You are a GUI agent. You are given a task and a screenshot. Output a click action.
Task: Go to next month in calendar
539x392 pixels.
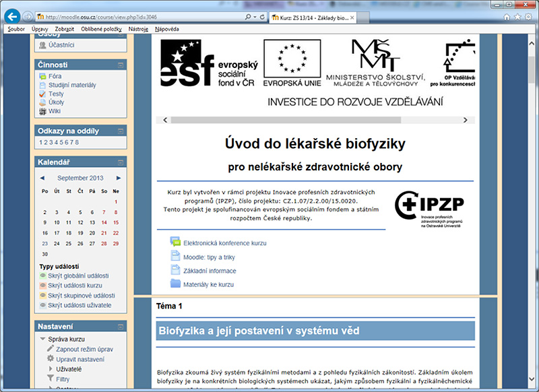[119, 178]
